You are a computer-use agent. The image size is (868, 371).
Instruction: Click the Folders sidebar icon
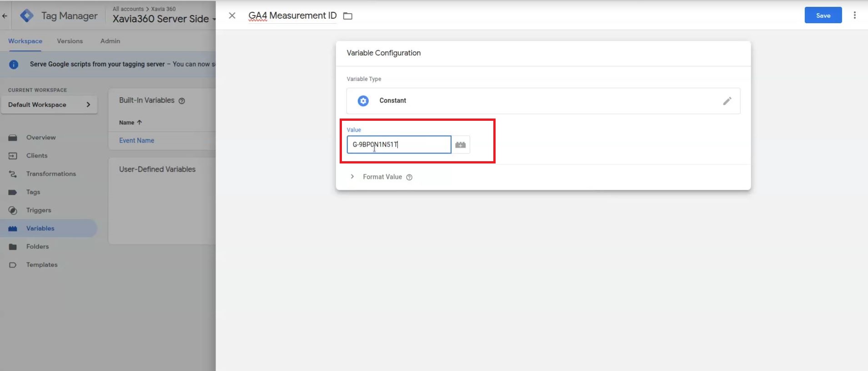13,247
